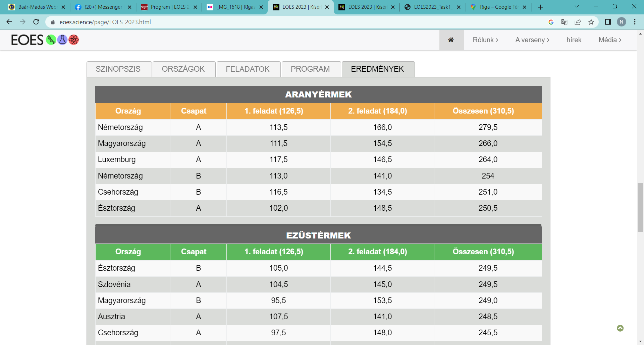Bookmark this page with the star icon

(x=591, y=22)
